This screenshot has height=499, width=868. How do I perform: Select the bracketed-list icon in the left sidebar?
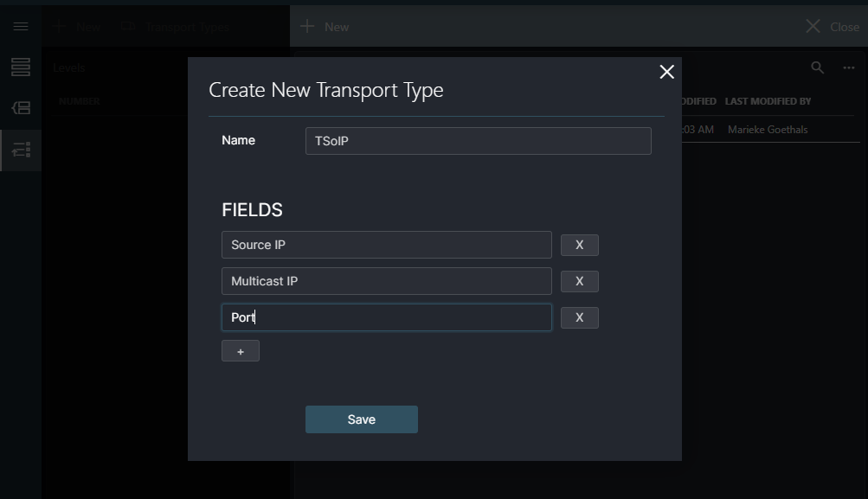20,108
